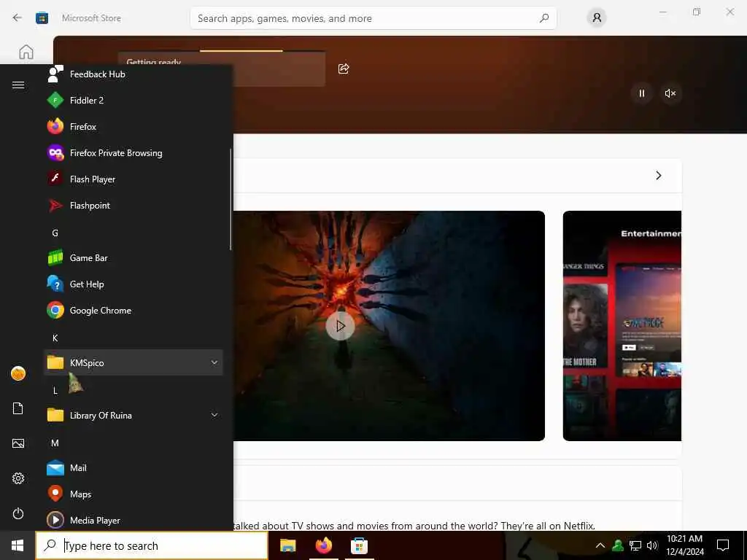
Task: Open Get Help app
Action: pos(133,284)
